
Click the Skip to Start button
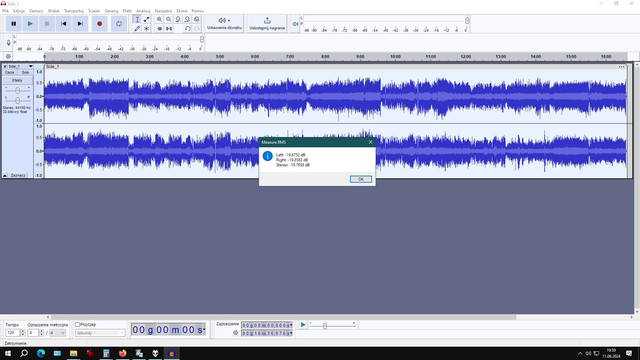pos(64,24)
